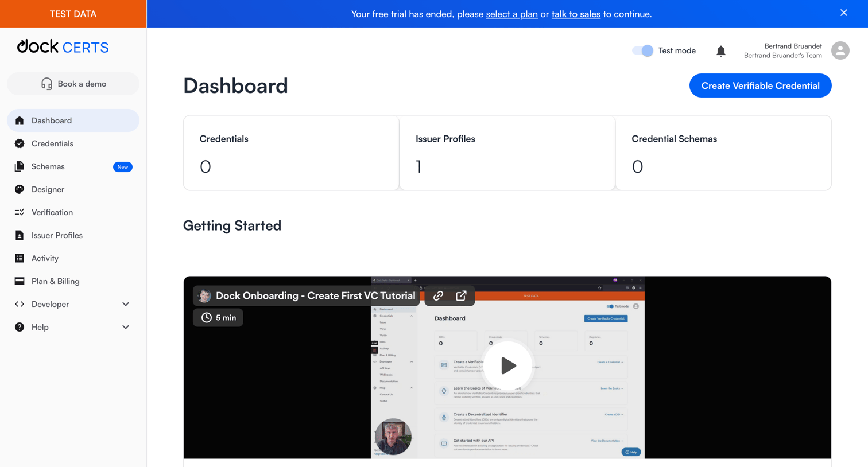This screenshot has width=868, height=467.
Task: Open the Issuer Profiles count card
Action: (x=507, y=153)
